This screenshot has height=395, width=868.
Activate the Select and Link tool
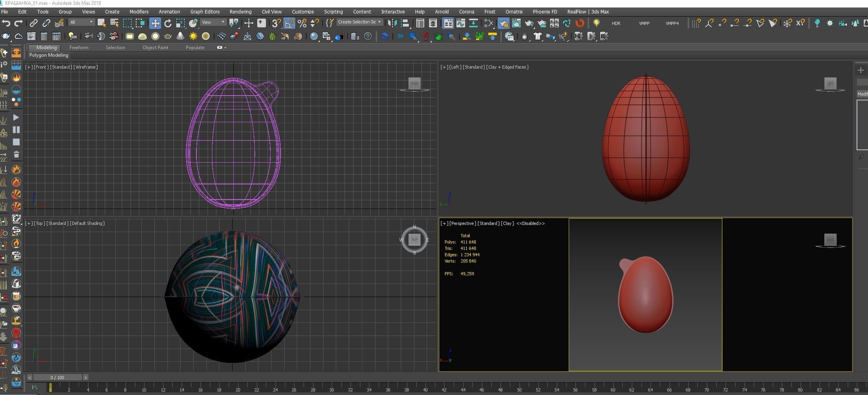(x=34, y=23)
